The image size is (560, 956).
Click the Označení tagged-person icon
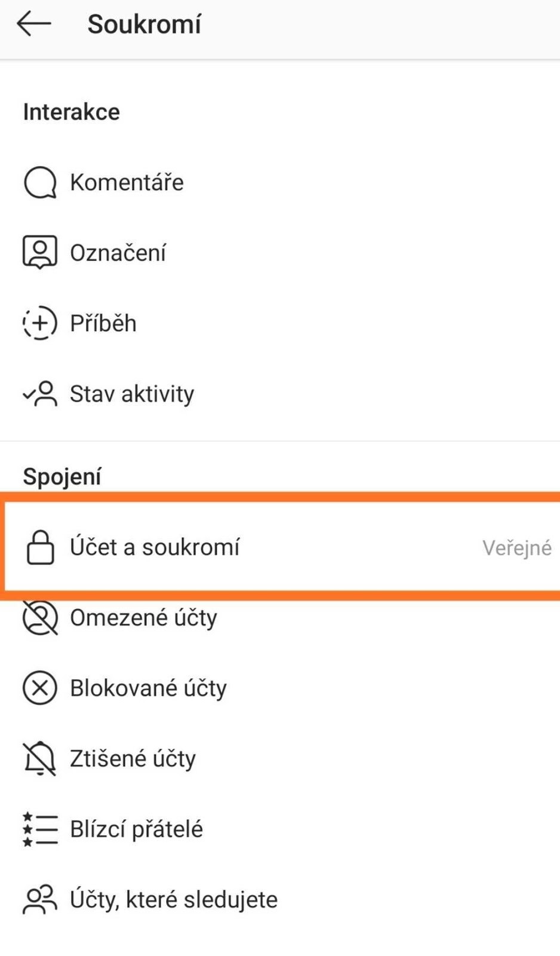tap(40, 252)
